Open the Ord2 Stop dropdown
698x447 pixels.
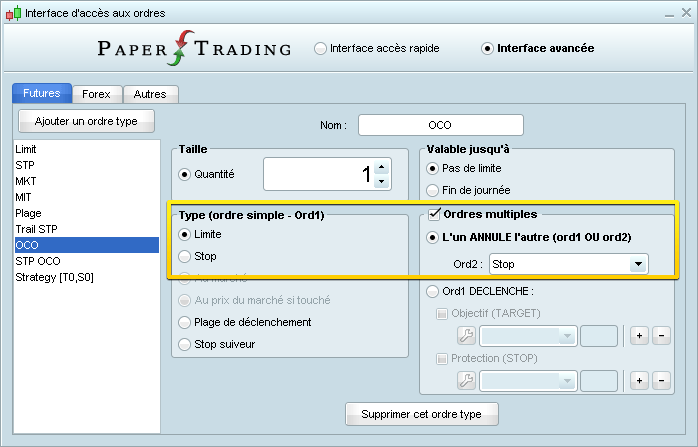pyautogui.click(x=568, y=264)
